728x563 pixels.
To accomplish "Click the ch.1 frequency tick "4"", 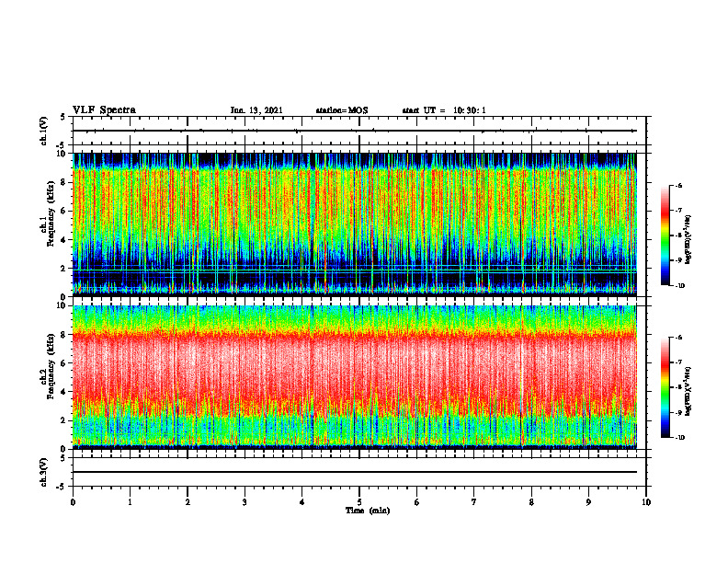I will tap(64, 240).
